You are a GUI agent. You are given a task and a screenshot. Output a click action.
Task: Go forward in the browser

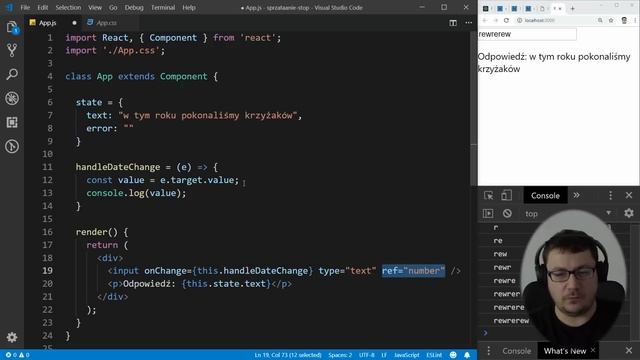coord(496,20)
